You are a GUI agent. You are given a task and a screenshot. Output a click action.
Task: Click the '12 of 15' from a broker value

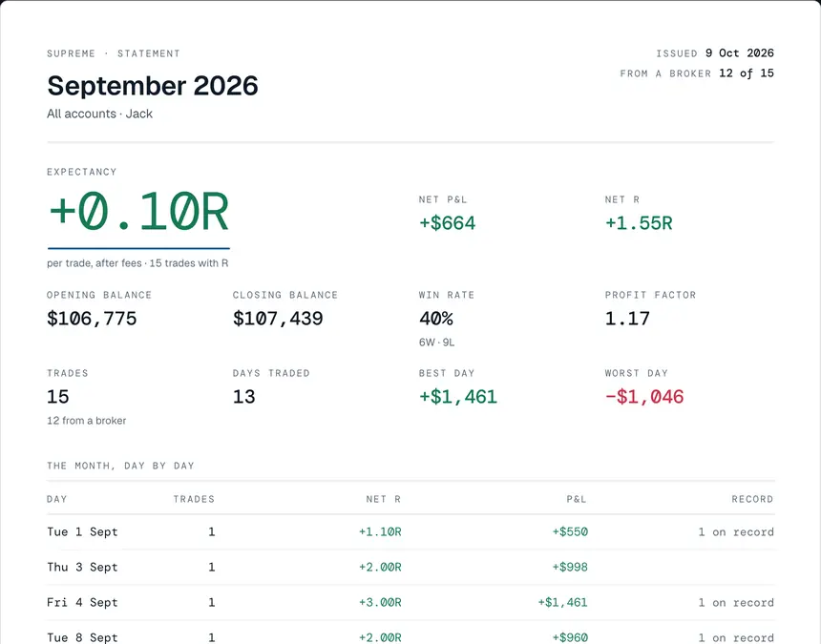(x=747, y=73)
